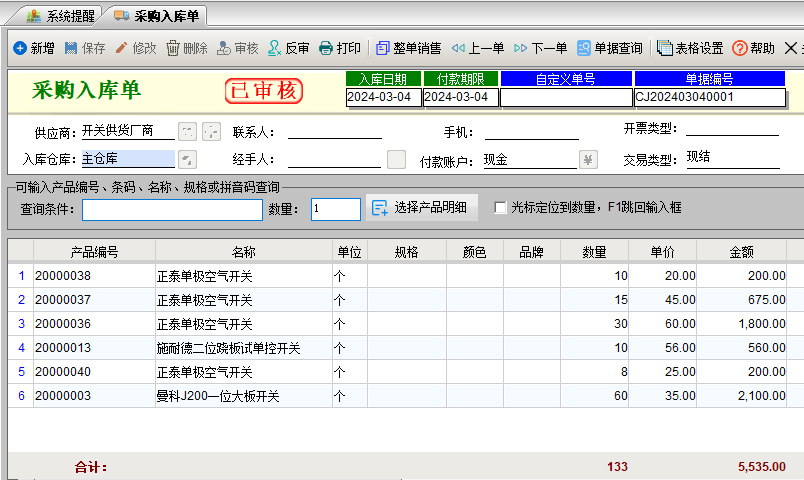The image size is (804, 480).
Task: Click 整单销售 in the toolbar
Action: click(x=408, y=48)
